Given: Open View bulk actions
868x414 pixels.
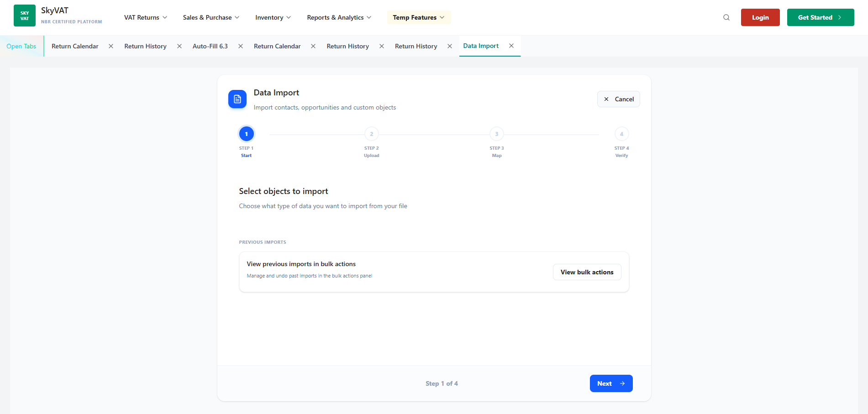Looking at the screenshot, I should 587,272.
